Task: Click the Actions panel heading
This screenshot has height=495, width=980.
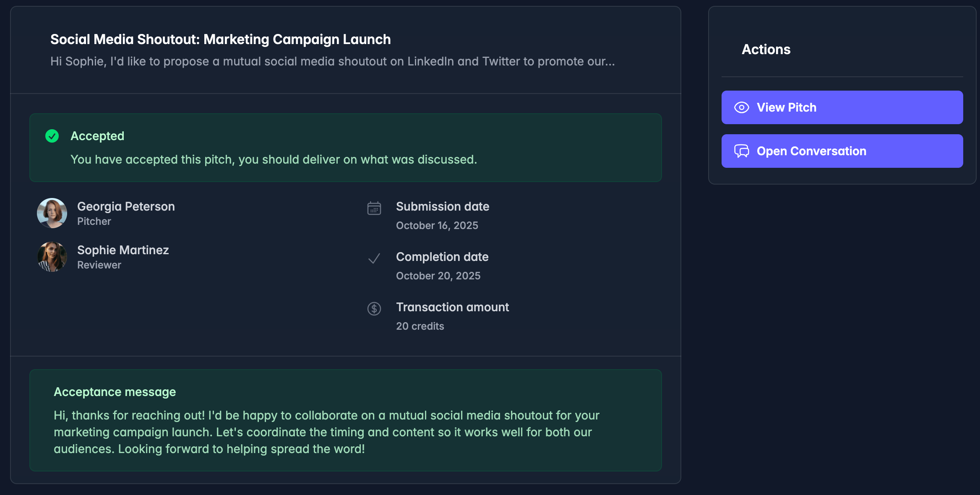Action: click(766, 49)
